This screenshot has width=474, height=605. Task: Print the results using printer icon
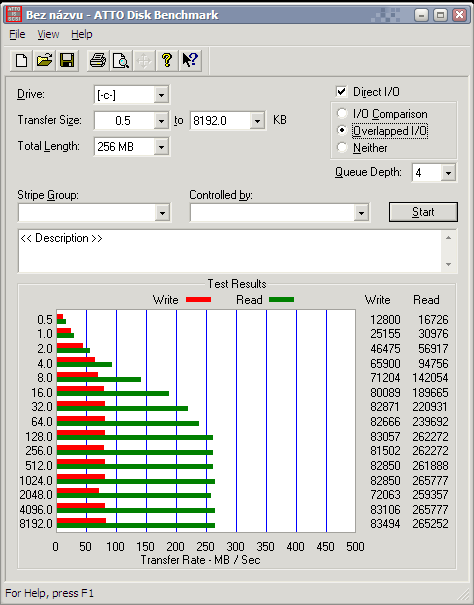pyautogui.click(x=98, y=61)
